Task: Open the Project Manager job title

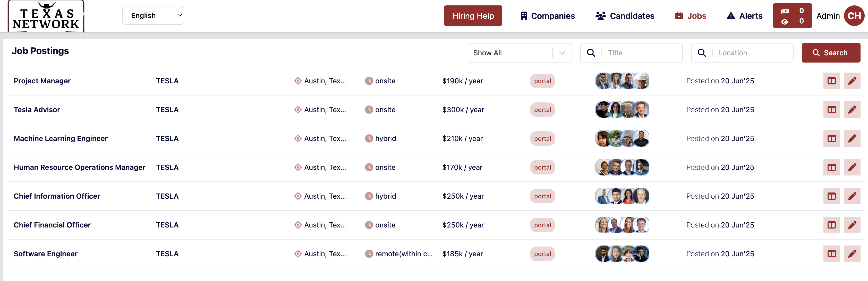Action: [x=42, y=81]
